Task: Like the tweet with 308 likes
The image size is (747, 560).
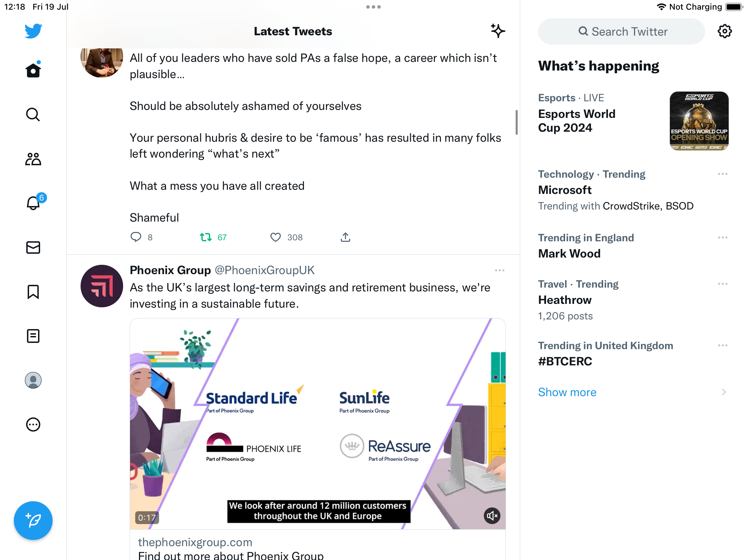Action: 276,237
